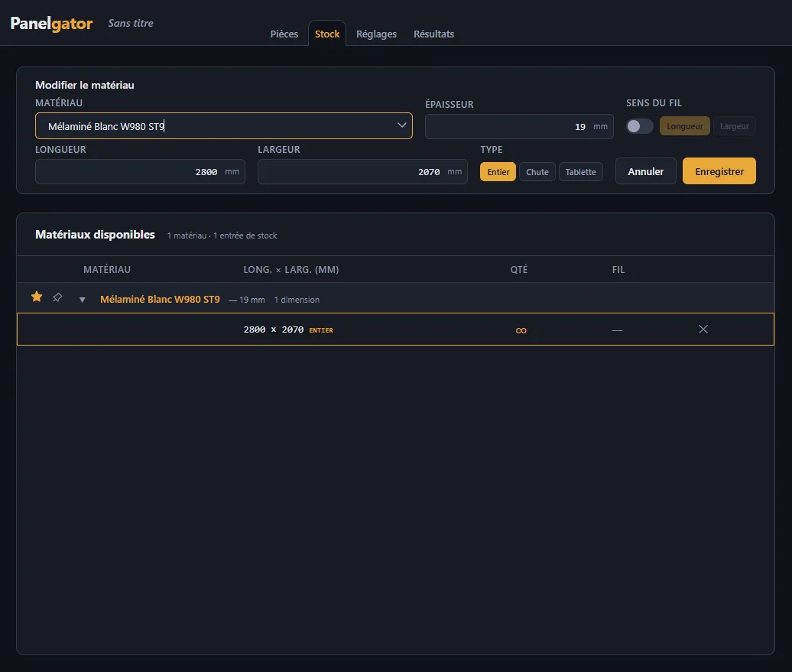Choose Entier panel type
This screenshot has width=792, height=672.
pos(498,172)
